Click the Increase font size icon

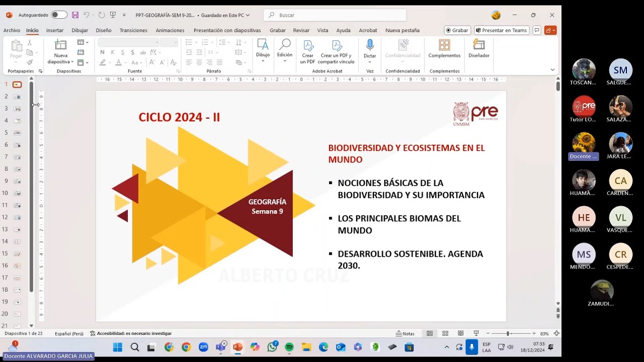pos(153,62)
